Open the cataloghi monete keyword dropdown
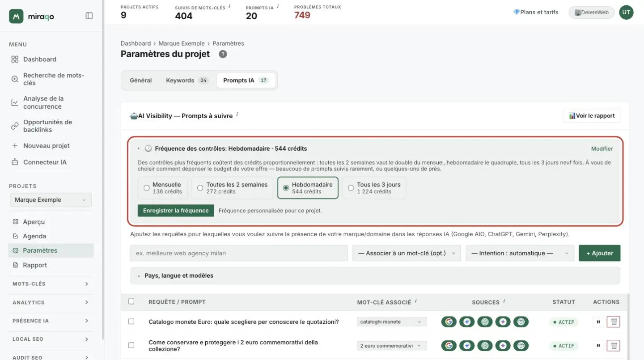This screenshot has height=360, width=644. tap(392, 322)
